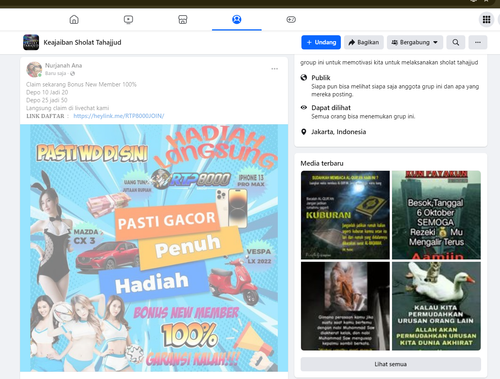Open the group more options ellipsis
Image resolution: width=500 pixels, height=379 pixels.
(x=478, y=42)
